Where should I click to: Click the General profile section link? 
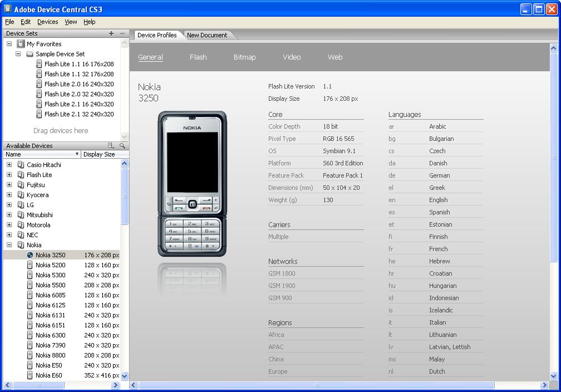pos(151,57)
